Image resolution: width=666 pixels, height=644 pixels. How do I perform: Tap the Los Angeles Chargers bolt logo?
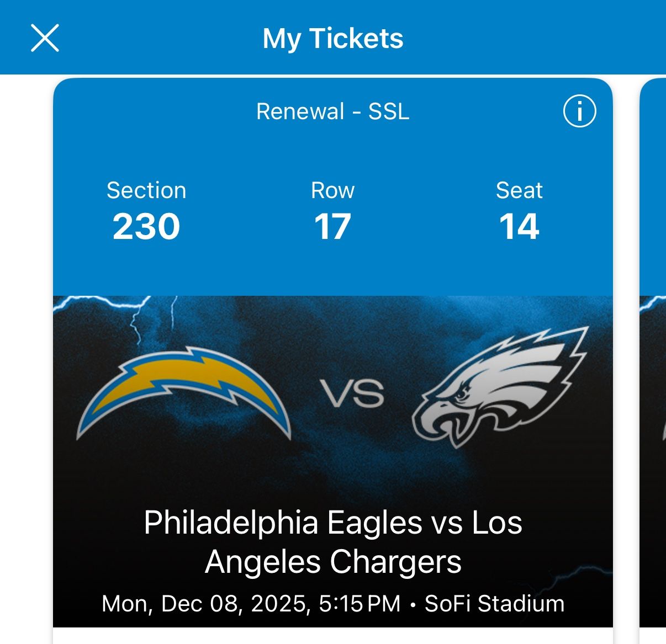pyautogui.click(x=182, y=392)
